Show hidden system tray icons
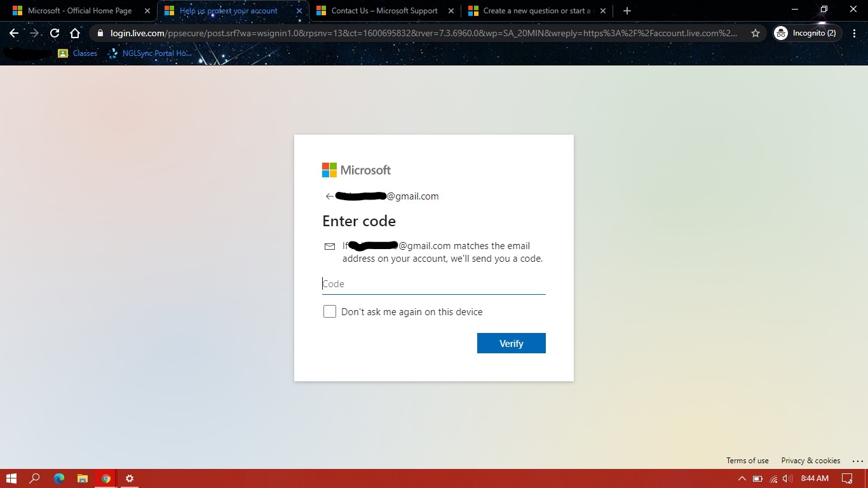This screenshot has height=488, width=868. [x=742, y=478]
